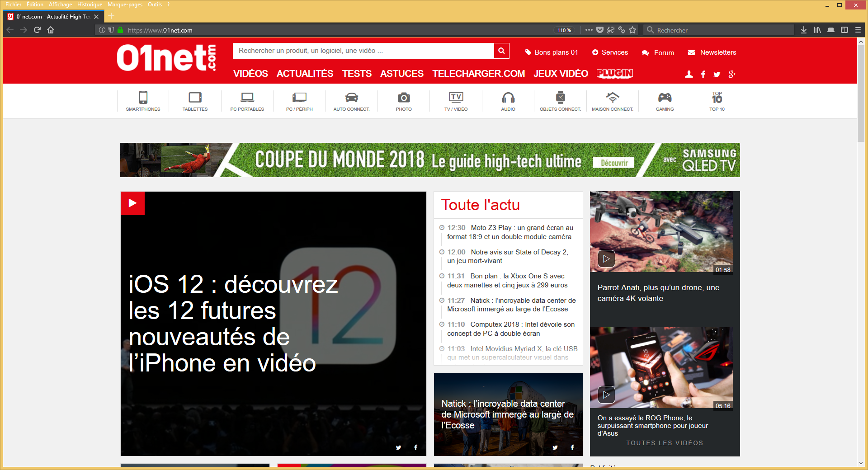Image resolution: width=868 pixels, height=470 pixels.
Task: Go to VIDÉOS section
Action: click(x=250, y=74)
